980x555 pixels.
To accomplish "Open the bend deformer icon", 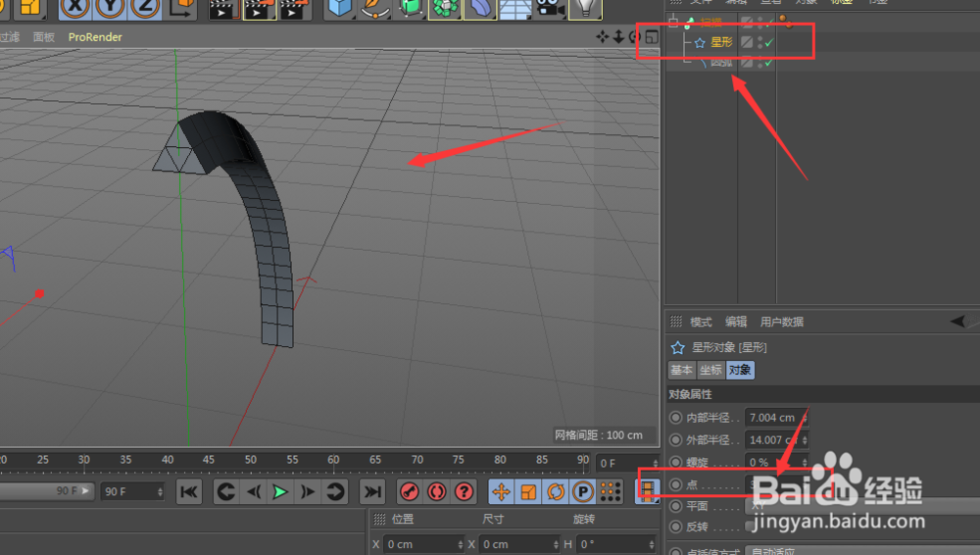I will coord(480,8).
